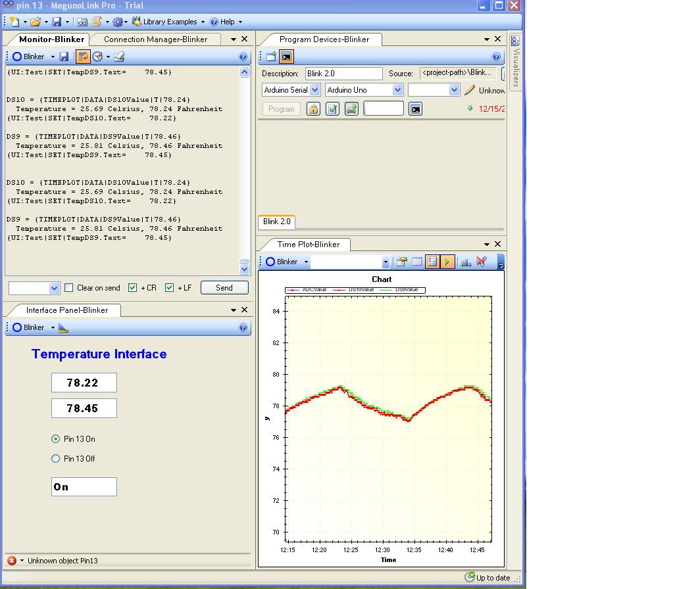This screenshot has height=589, width=700.
Task: Open the Arduino Serial programmer dropdown
Action: [314, 89]
